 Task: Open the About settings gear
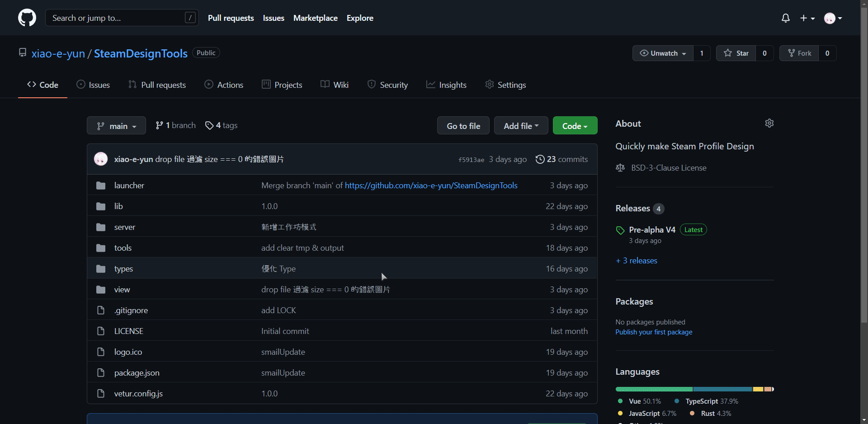click(769, 123)
